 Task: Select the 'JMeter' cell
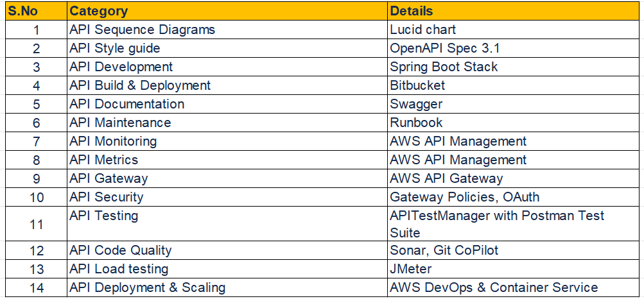click(513, 269)
